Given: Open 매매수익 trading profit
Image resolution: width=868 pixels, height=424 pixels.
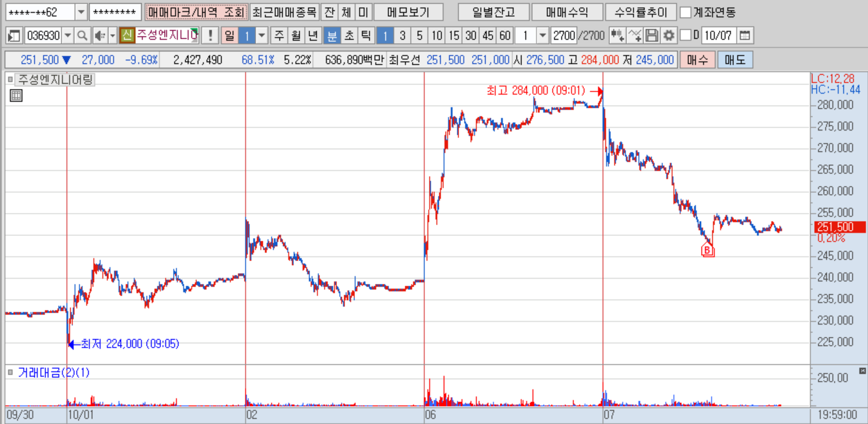Looking at the screenshot, I should (567, 12).
